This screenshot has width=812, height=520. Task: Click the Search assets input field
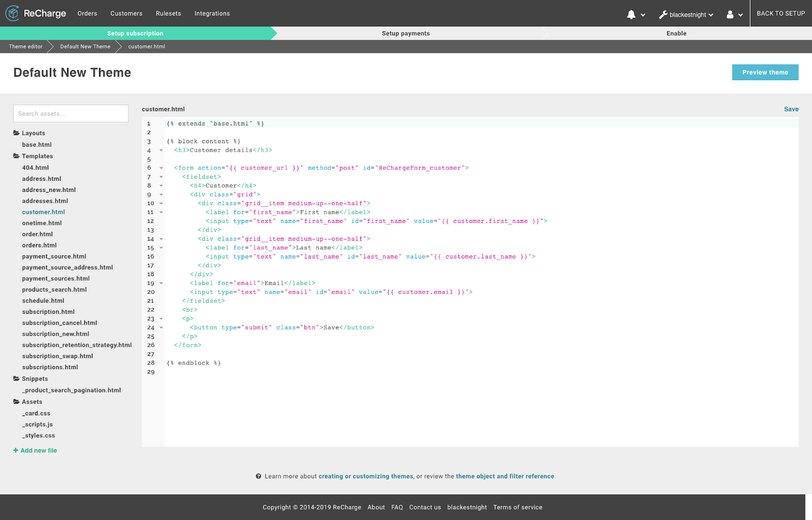[71, 113]
